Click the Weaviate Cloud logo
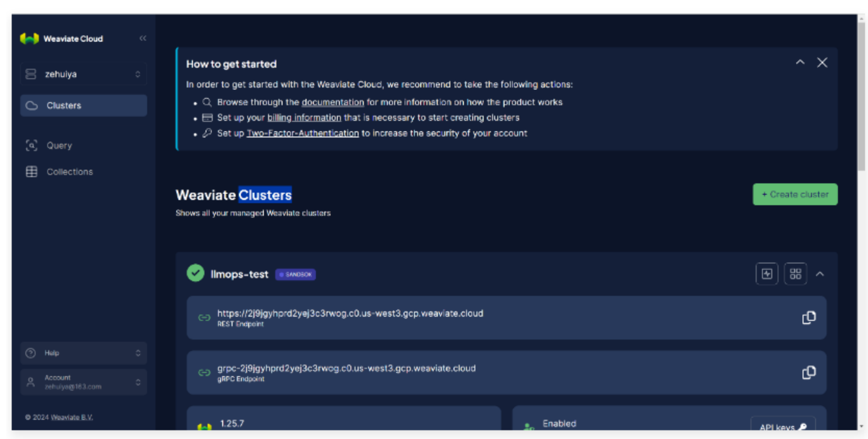Viewport: 868px width, 439px height. click(x=29, y=38)
